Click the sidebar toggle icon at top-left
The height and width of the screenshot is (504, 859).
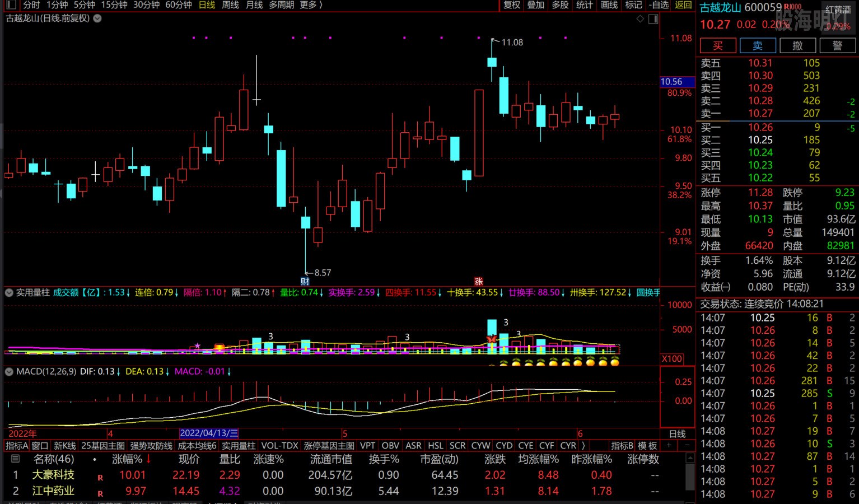click(x=11, y=5)
